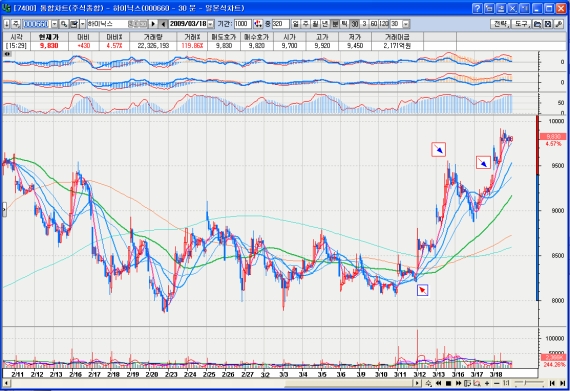Select the 60 minute interval button
This screenshot has height=391, width=570.
point(374,24)
